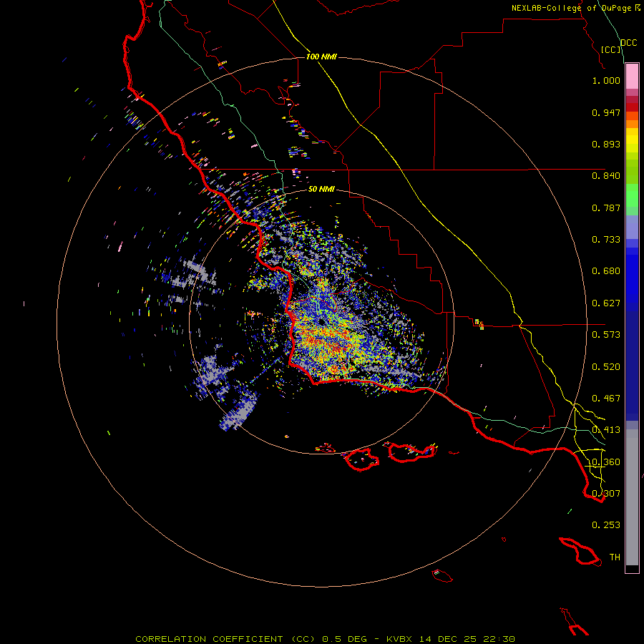Click the black radar site dot at ring center
The image size is (644, 644).
(x=321, y=322)
